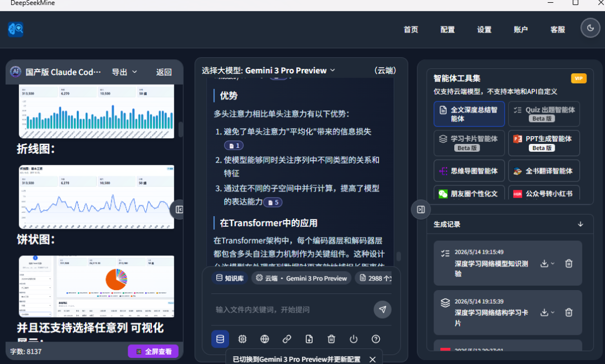Open download menu for 深度学习网络模型知识测验
The width and height of the screenshot is (605, 364).
point(547,263)
